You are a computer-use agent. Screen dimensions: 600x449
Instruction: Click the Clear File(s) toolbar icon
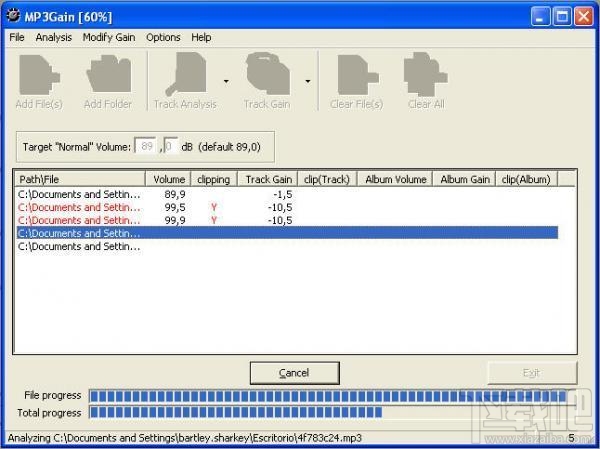[x=358, y=75]
